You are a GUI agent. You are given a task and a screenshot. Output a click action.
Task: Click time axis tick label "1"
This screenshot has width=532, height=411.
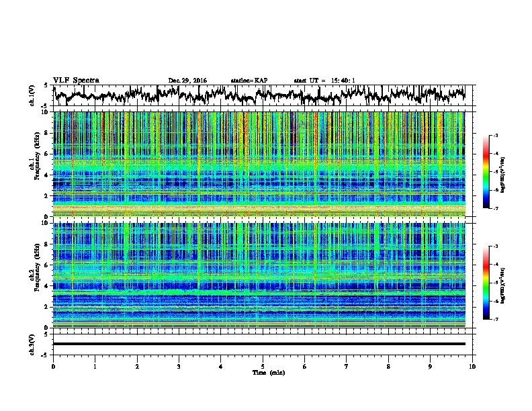[x=95, y=367]
